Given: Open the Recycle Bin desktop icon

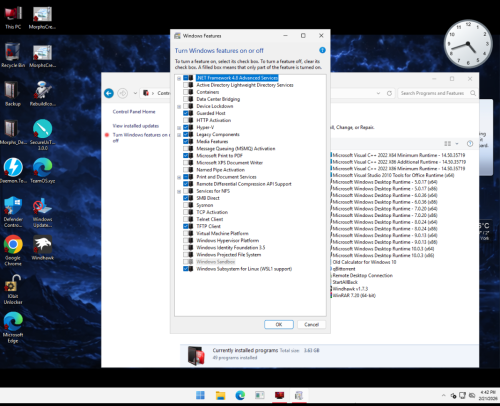Looking at the screenshot, I should pos(13,56).
